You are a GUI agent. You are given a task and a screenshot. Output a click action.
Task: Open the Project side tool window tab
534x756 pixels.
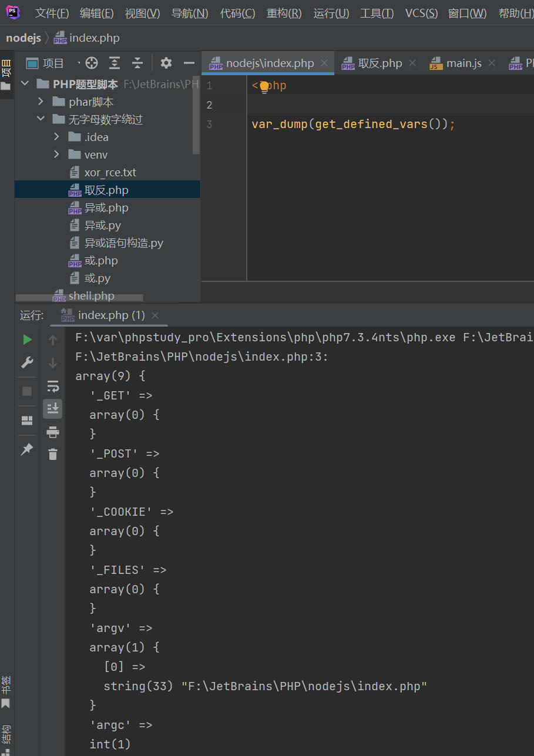click(6, 73)
